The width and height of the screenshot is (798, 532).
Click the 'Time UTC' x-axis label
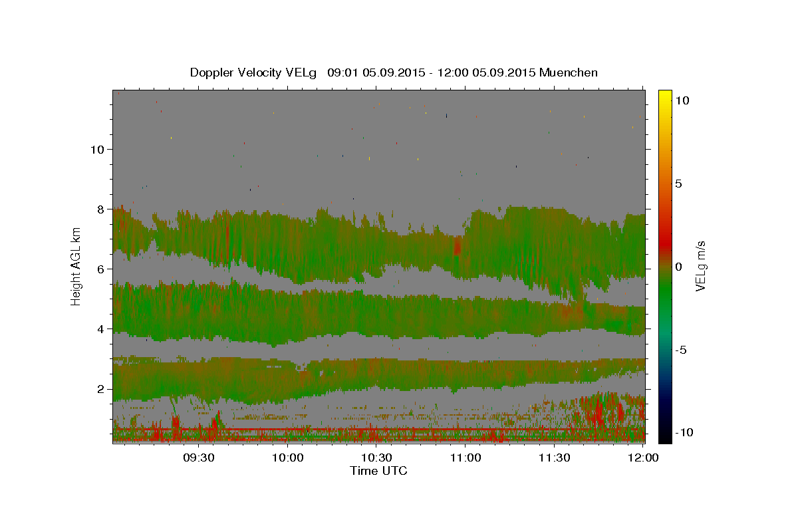pyautogui.click(x=378, y=471)
